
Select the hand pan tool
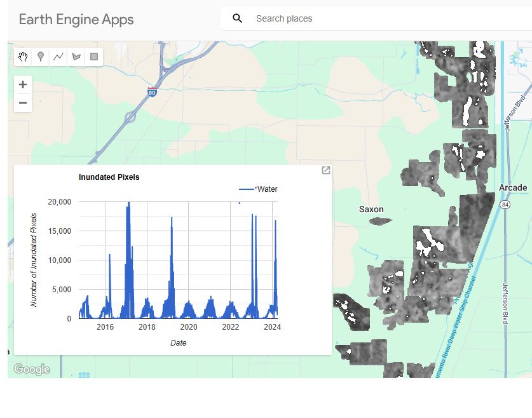[x=23, y=57]
